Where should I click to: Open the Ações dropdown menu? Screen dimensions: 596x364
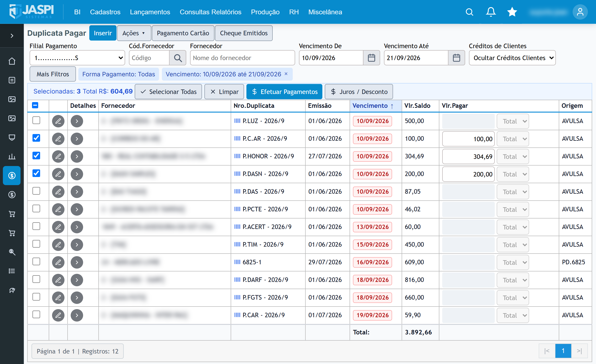point(134,33)
